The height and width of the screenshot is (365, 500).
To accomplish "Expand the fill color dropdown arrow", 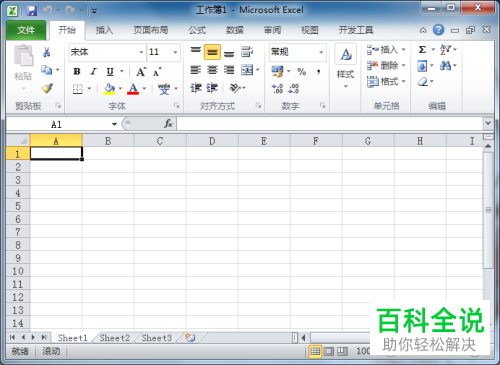I will tap(120, 89).
